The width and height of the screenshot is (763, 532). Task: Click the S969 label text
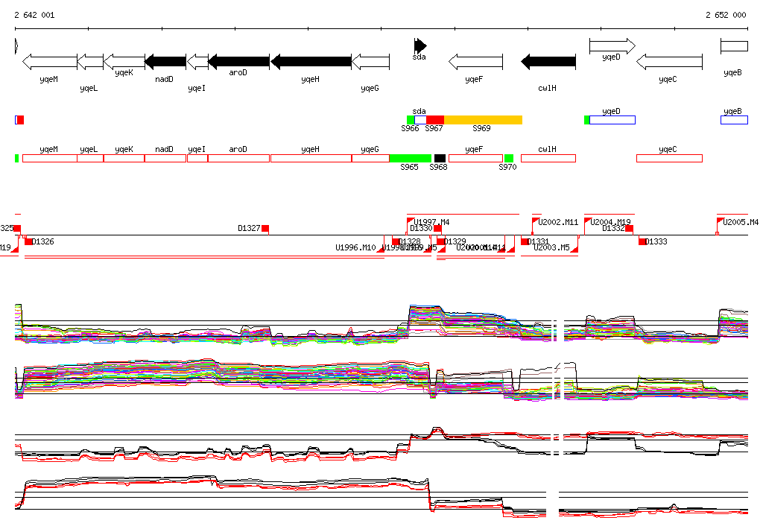tap(482, 128)
